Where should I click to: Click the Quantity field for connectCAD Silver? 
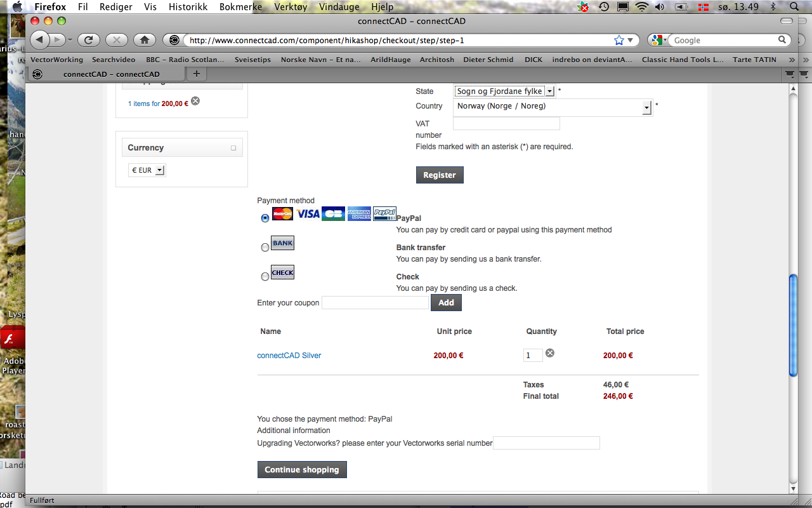point(533,356)
